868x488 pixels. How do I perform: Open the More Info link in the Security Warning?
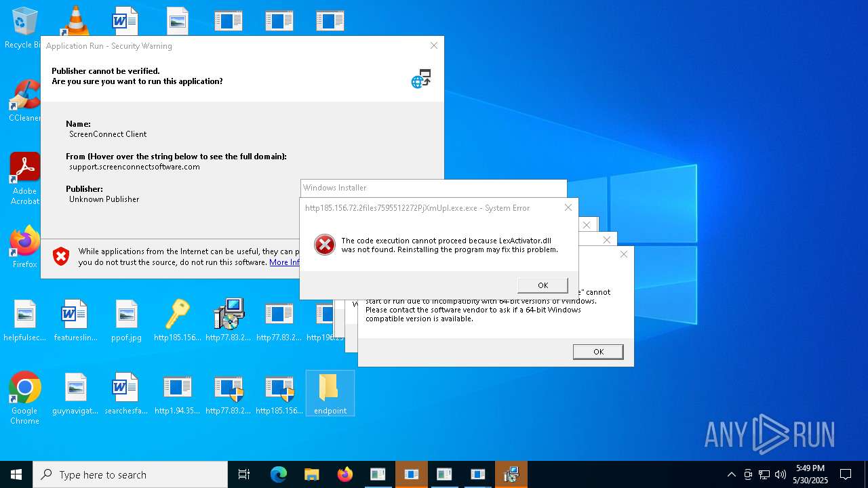point(285,262)
